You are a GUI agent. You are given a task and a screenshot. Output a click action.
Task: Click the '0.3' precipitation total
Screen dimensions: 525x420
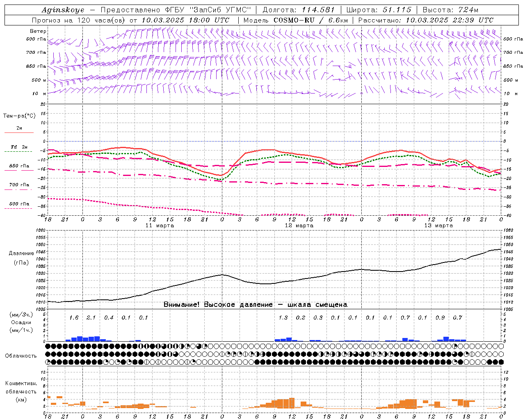point(318,317)
